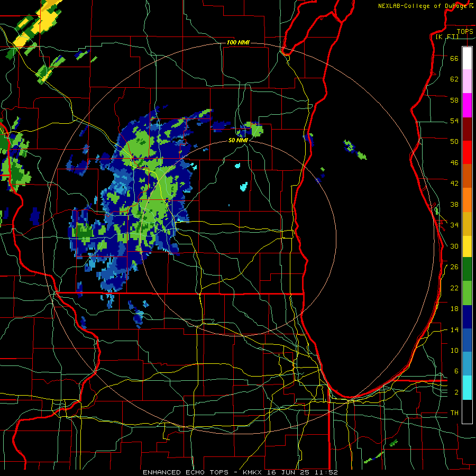The width and height of the screenshot is (476, 476).
Task: Click the '22' legend label
Action: 454,288
